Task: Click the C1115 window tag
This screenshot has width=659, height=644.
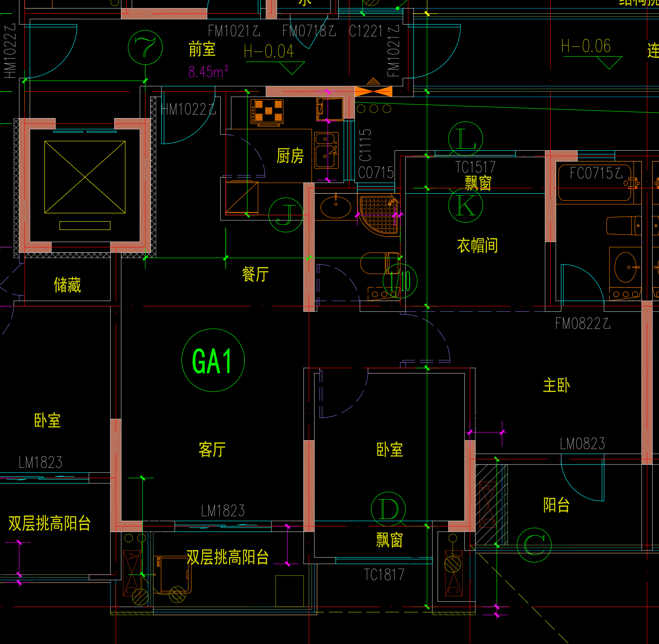Action: tap(365, 145)
